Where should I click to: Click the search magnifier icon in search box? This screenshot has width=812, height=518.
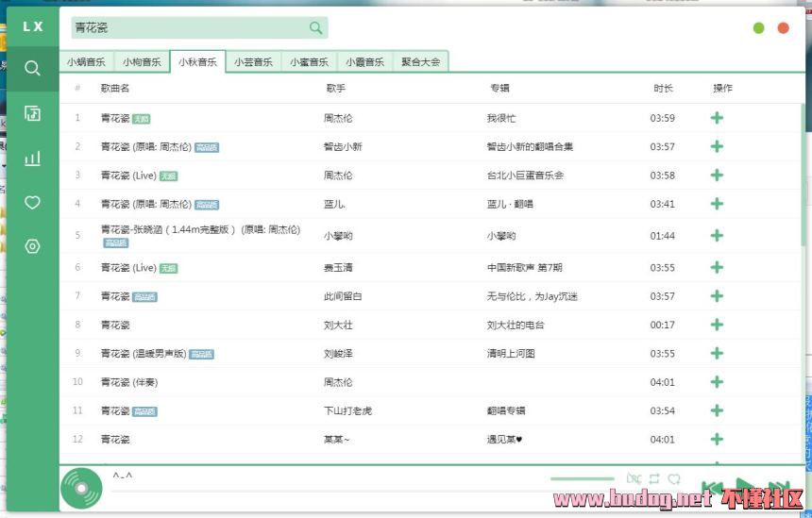(315, 28)
